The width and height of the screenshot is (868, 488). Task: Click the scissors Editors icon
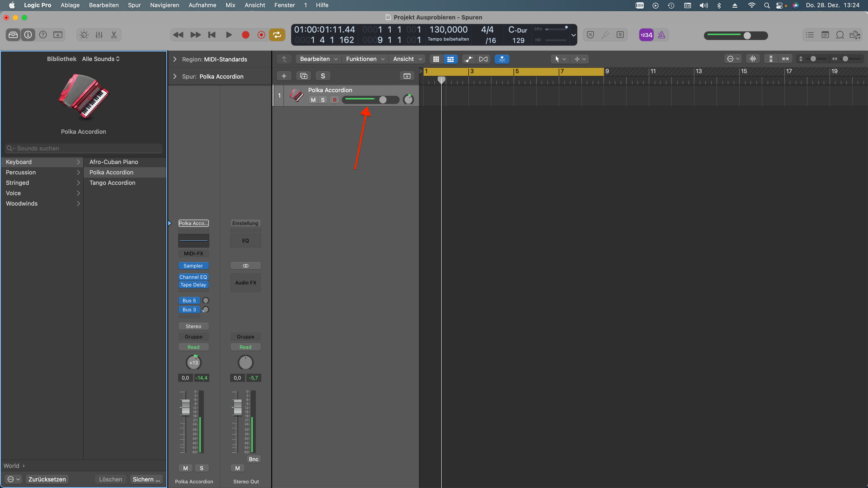[114, 35]
